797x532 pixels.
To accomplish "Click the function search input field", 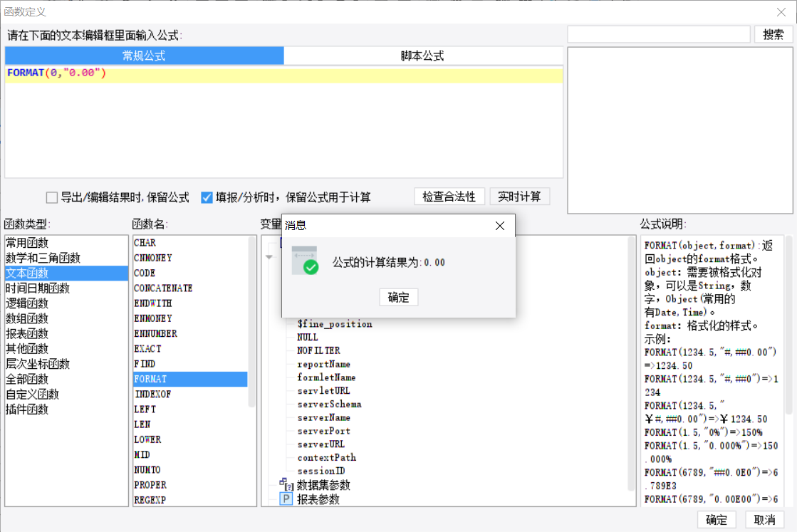I will pyautogui.click(x=659, y=35).
